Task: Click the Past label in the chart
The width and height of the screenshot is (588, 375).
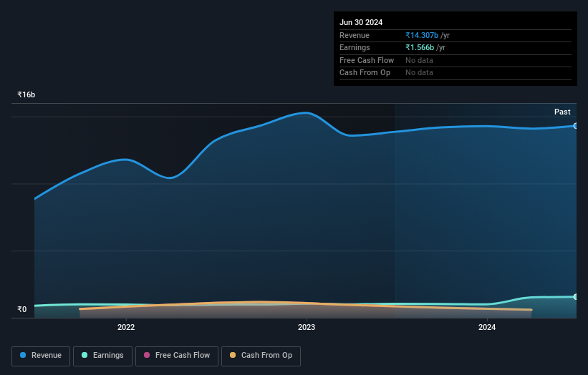Action: 562,112
